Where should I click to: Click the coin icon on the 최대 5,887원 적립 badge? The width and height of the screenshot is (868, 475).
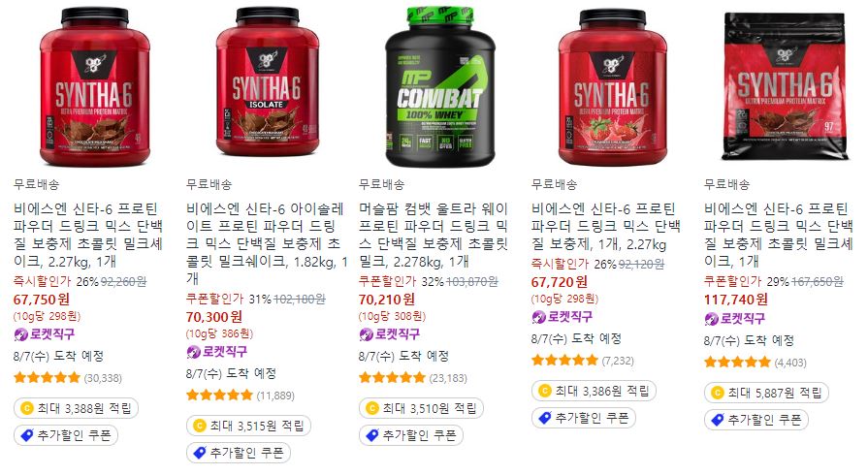718,393
